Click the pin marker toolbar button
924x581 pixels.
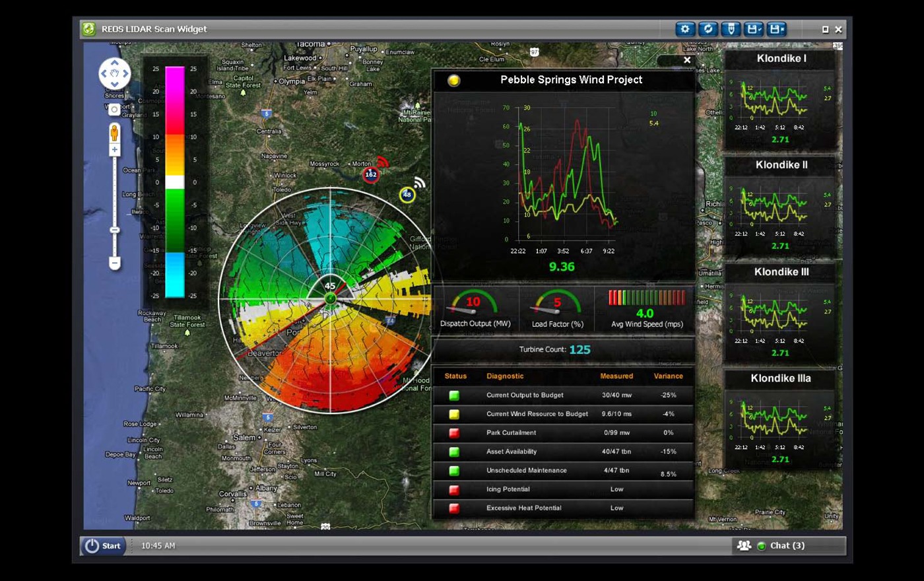pos(730,29)
